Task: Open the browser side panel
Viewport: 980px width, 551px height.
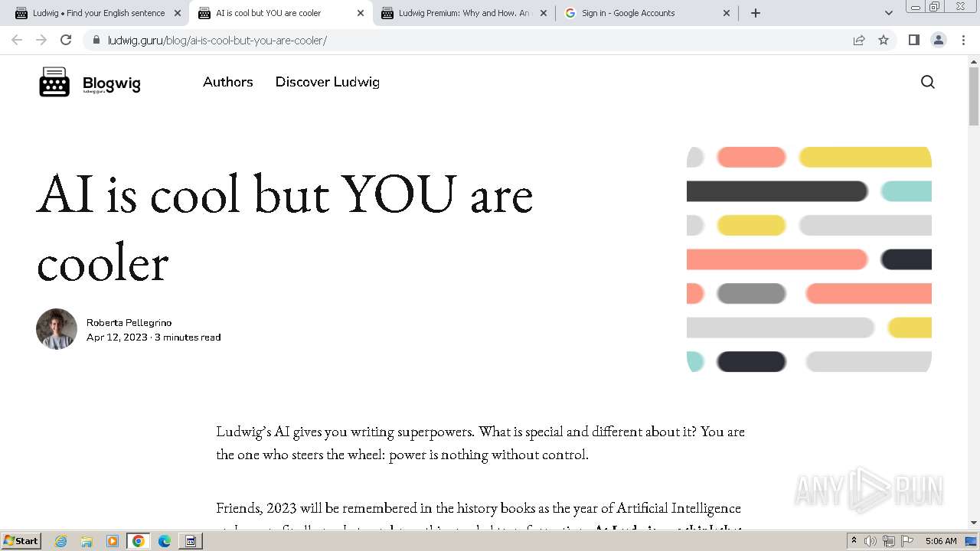Action: click(x=913, y=40)
